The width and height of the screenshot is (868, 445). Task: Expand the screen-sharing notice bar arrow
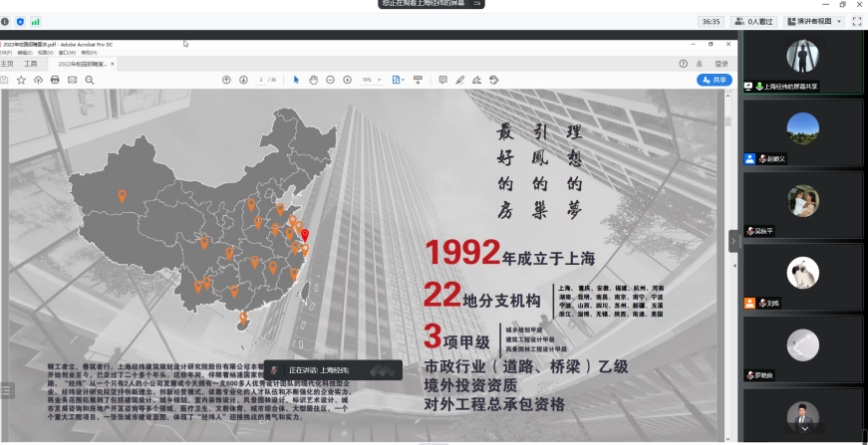[x=476, y=3]
